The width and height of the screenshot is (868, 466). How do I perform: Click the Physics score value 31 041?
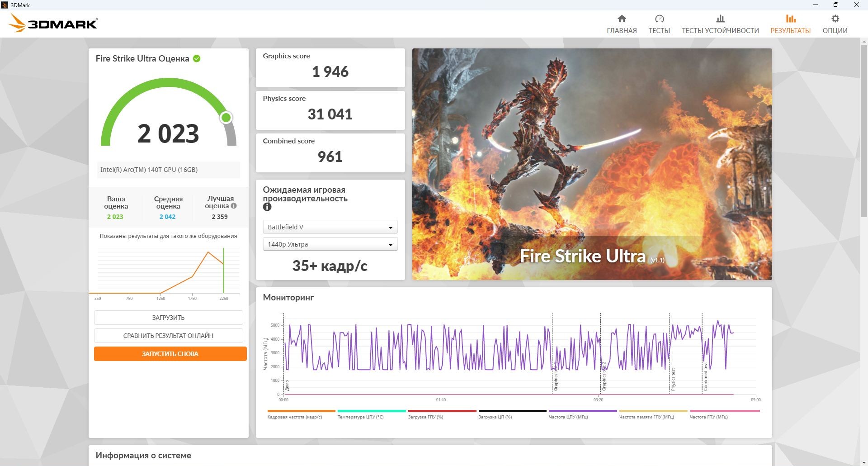[x=330, y=114]
